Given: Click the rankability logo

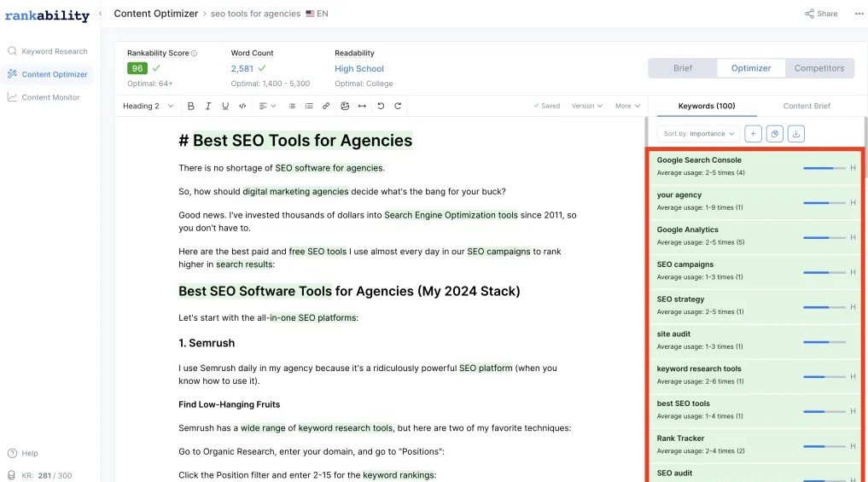Looking at the screenshot, I should pos(47,15).
